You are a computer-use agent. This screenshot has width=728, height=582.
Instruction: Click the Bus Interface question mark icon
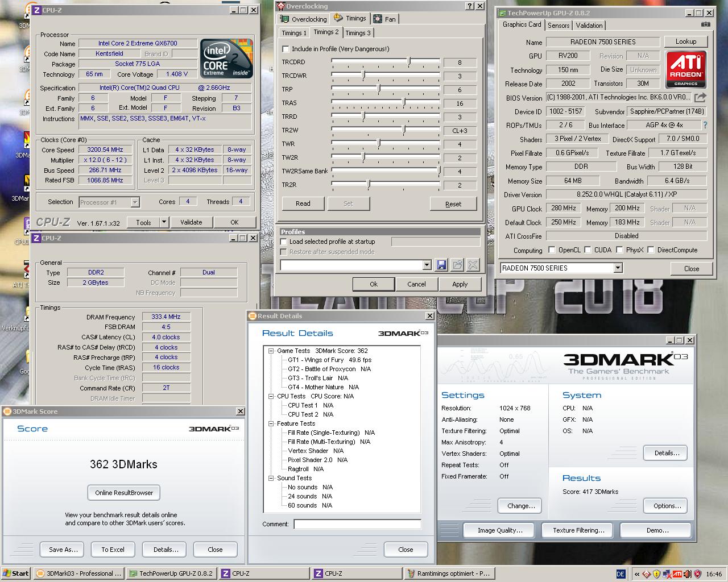(x=705, y=125)
